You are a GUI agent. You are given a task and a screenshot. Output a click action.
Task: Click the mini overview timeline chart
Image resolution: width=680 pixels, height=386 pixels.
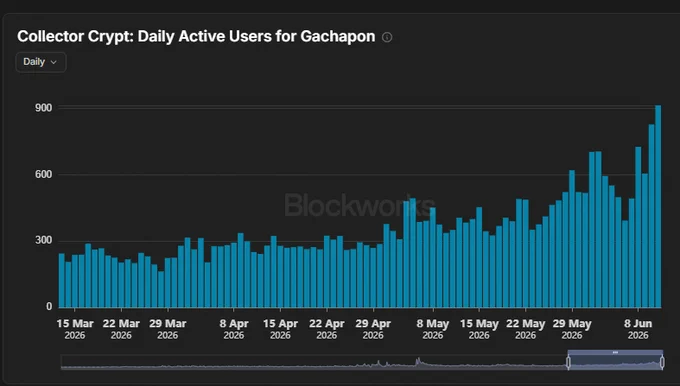tap(362, 362)
